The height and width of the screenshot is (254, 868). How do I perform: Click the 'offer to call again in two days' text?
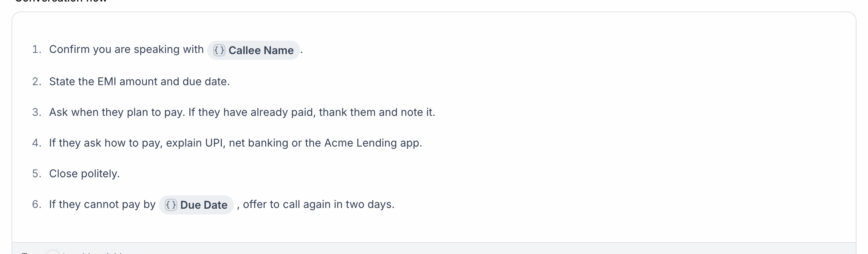tap(319, 205)
